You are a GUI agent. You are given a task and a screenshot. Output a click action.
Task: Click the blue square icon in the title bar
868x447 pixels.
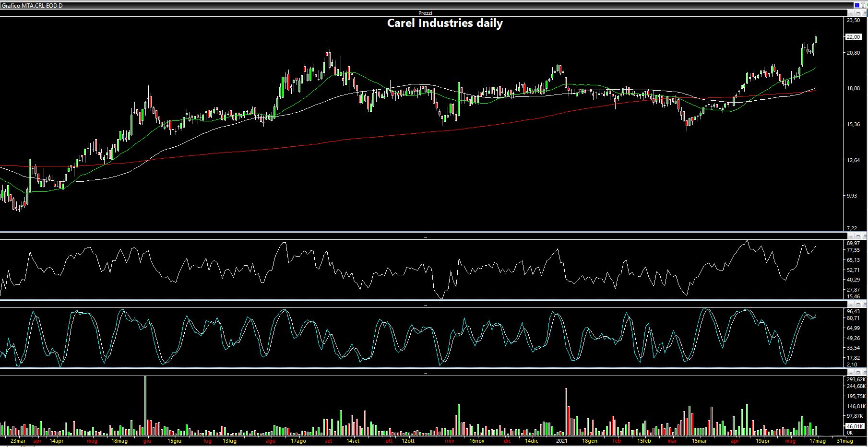pos(857,5)
